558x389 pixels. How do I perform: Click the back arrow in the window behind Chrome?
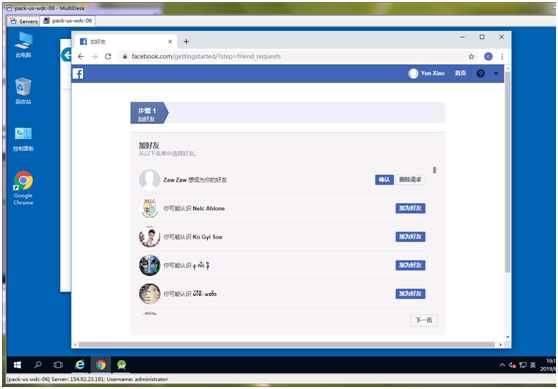click(x=66, y=55)
